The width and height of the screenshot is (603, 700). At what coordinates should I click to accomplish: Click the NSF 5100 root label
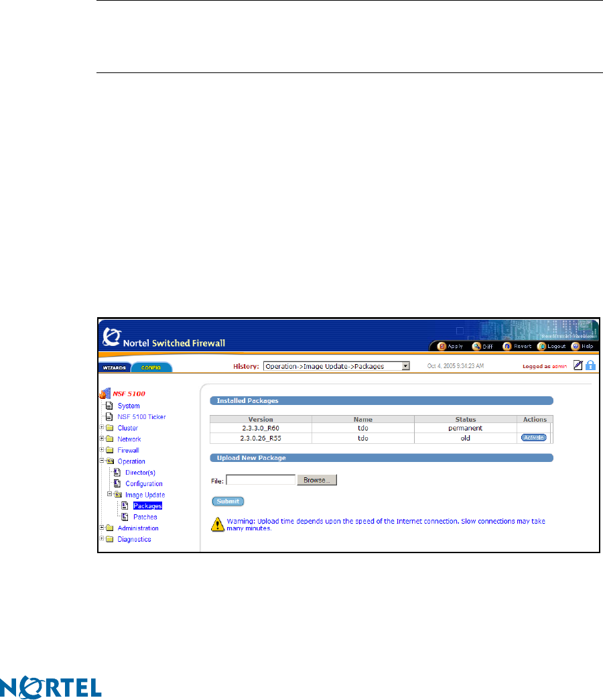tap(129, 394)
